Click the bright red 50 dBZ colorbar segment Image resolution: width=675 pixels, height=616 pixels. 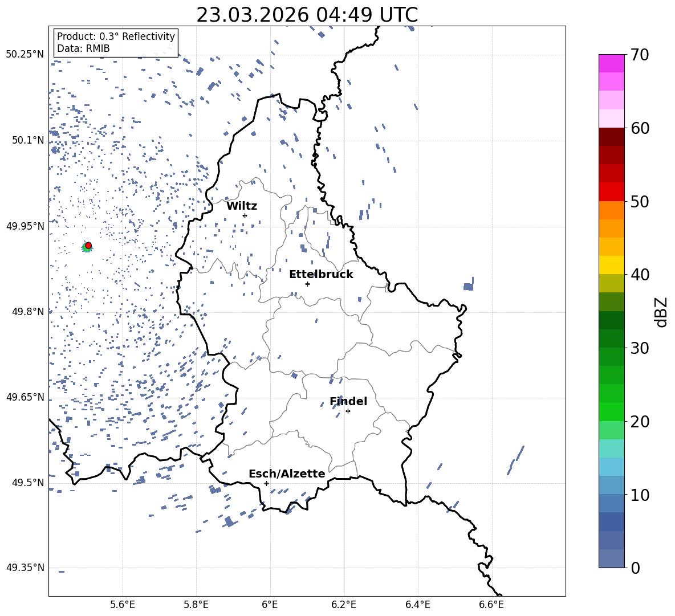tap(611, 192)
